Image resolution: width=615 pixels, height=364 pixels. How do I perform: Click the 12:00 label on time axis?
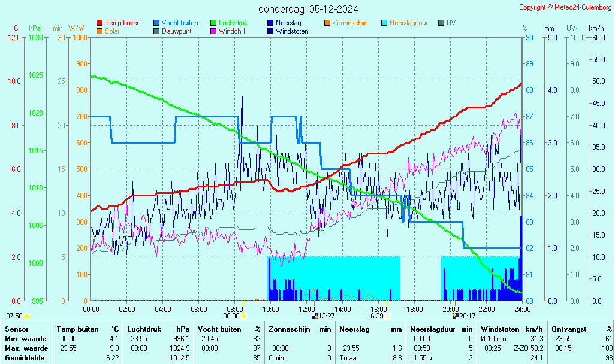(307, 309)
